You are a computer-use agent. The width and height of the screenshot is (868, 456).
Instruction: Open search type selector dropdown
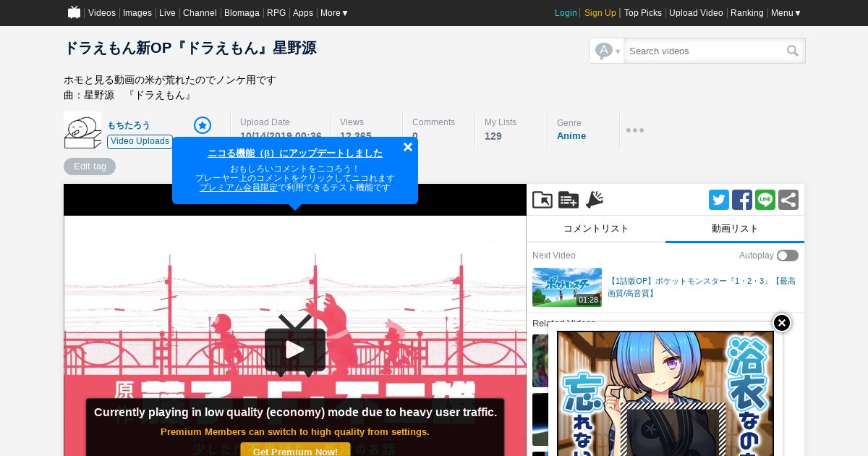tap(607, 51)
